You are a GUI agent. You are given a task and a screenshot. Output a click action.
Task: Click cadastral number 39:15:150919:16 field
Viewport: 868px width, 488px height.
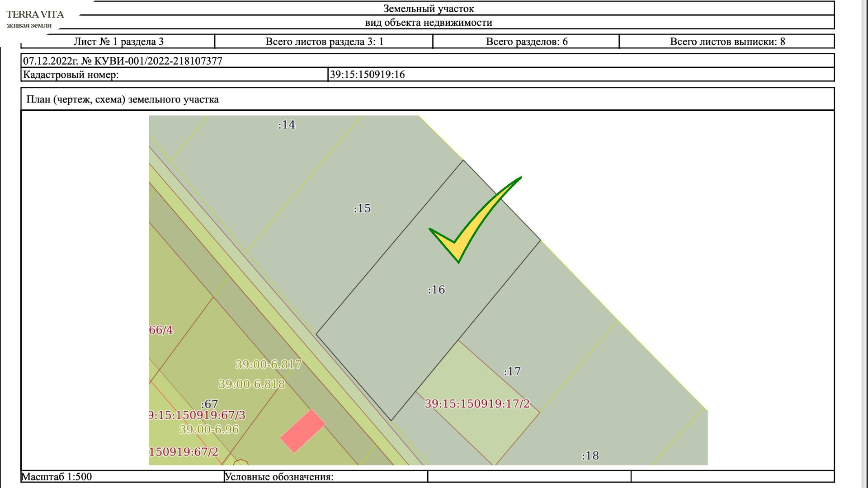click(367, 75)
